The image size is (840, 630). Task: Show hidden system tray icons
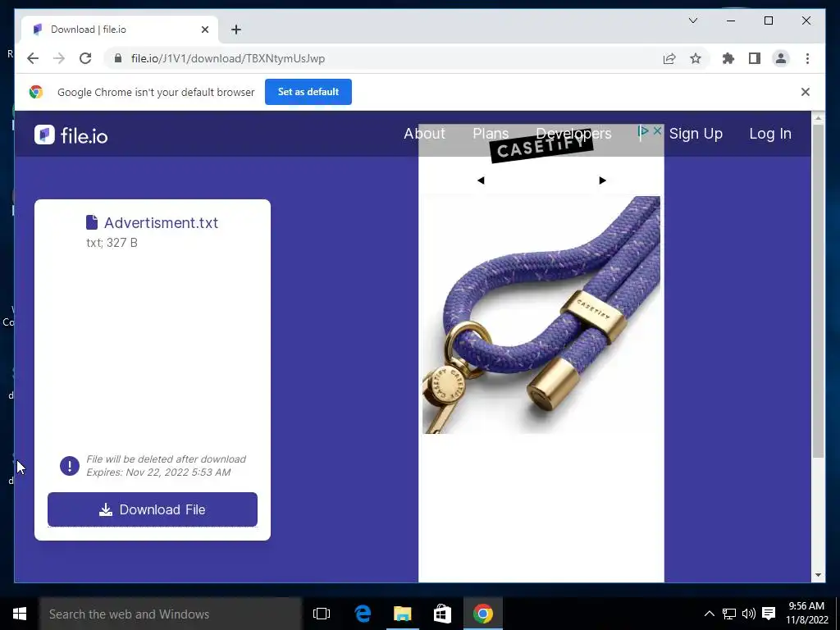[x=709, y=614]
